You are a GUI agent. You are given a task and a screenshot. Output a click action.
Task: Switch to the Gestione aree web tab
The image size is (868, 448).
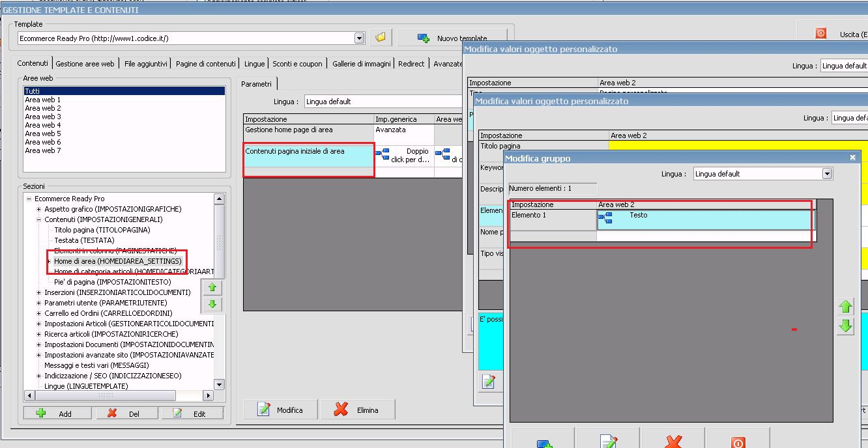click(85, 64)
